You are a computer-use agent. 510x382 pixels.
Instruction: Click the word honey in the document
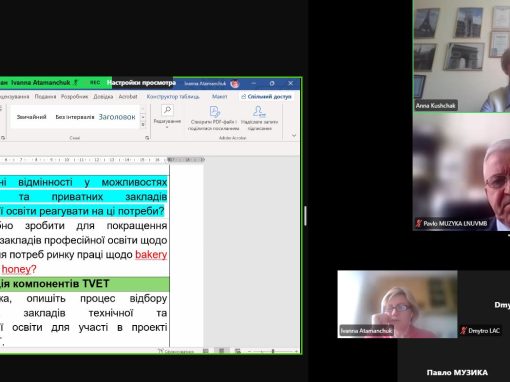click(x=17, y=269)
